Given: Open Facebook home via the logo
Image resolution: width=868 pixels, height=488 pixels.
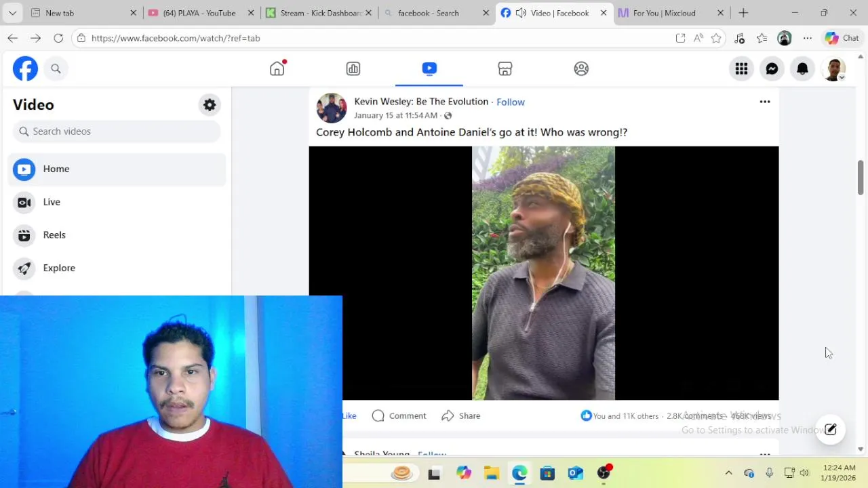Looking at the screenshot, I should 25,68.
